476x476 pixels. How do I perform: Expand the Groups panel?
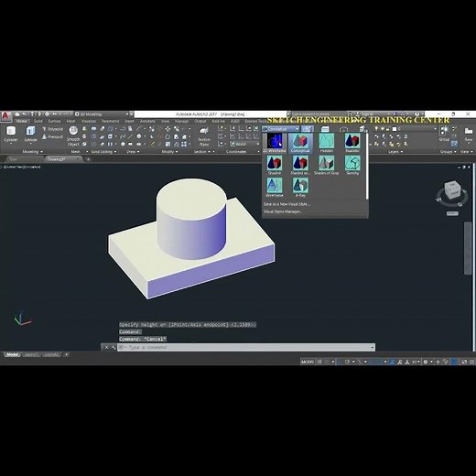point(448,152)
